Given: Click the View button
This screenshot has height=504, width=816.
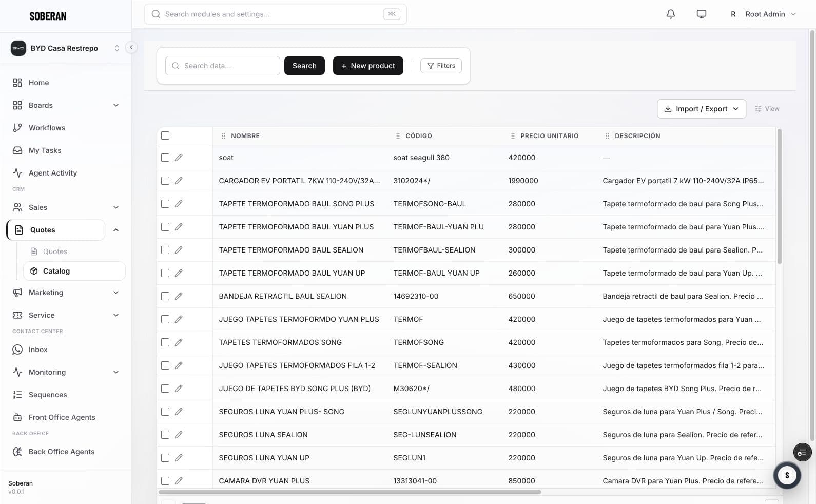Looking at the screenshot, I should coord(767,109).
